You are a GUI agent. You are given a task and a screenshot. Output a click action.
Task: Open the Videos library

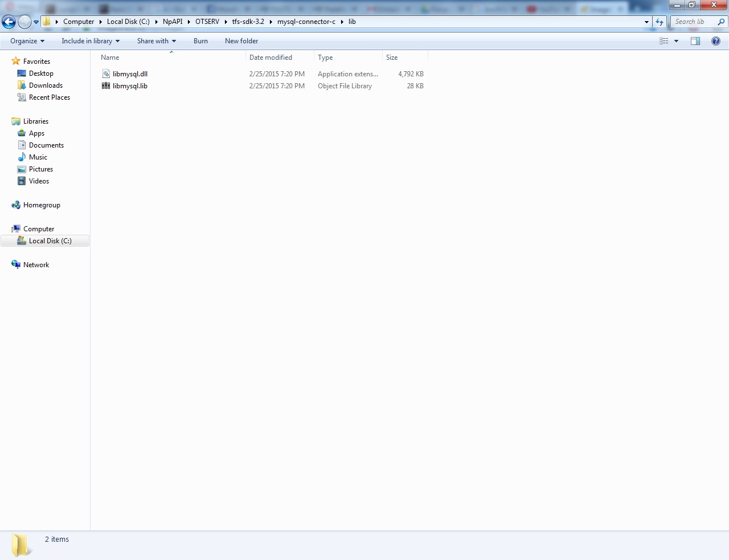(x=39, y=181)
